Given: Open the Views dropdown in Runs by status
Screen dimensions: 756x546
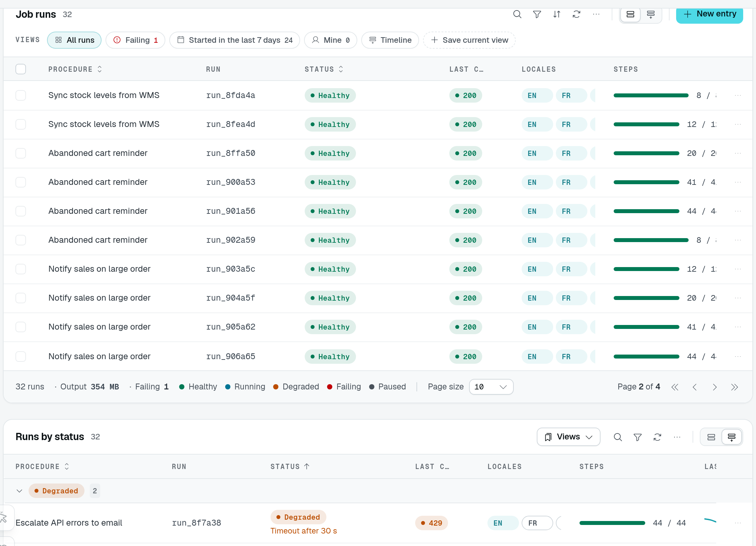Looking at the screenshot, I should click(x=568, y=437).
